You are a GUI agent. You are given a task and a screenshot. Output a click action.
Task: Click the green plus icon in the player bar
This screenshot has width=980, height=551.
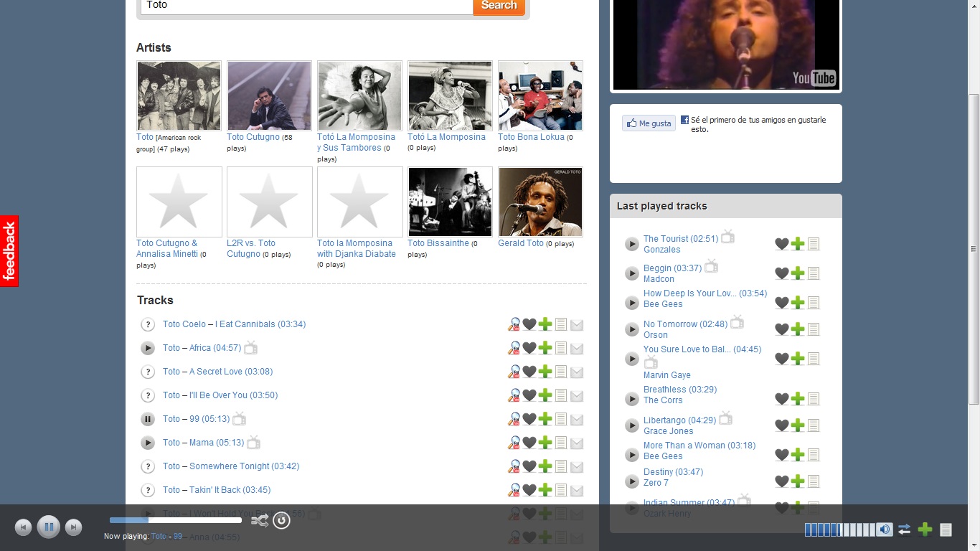click(x=925, y=529)
